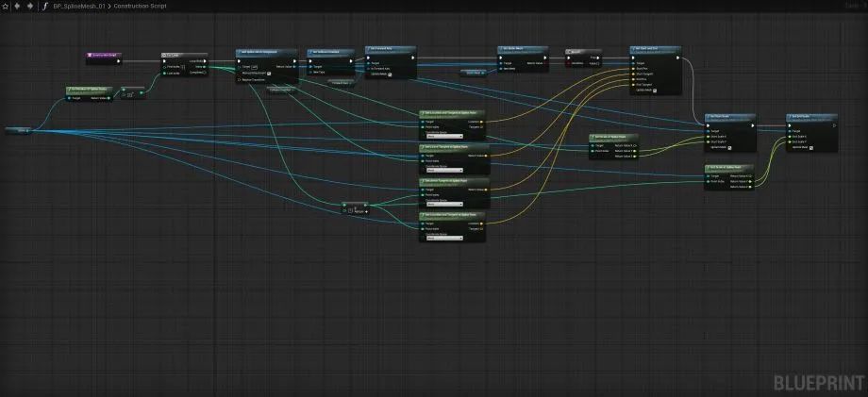Open the Construction Script breadcrumb
The height and width of the screenshot is (397, 868).
click(140, 6)
